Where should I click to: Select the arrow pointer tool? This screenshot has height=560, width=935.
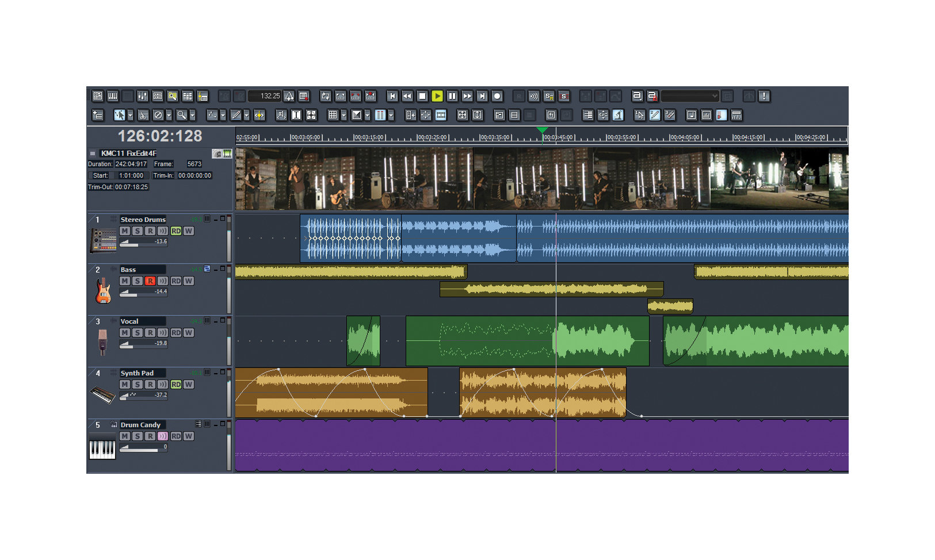pos(119,115)
